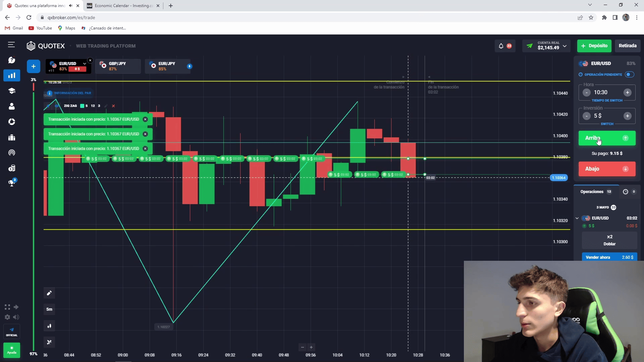Open the candlestick chart type button

point(49,326)
